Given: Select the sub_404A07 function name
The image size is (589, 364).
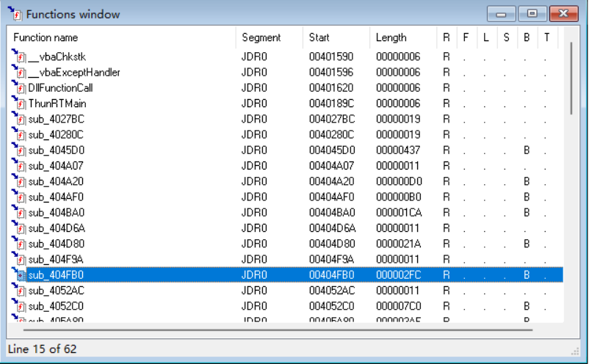Looking at the screenshot, I should [x=56, y=166].
